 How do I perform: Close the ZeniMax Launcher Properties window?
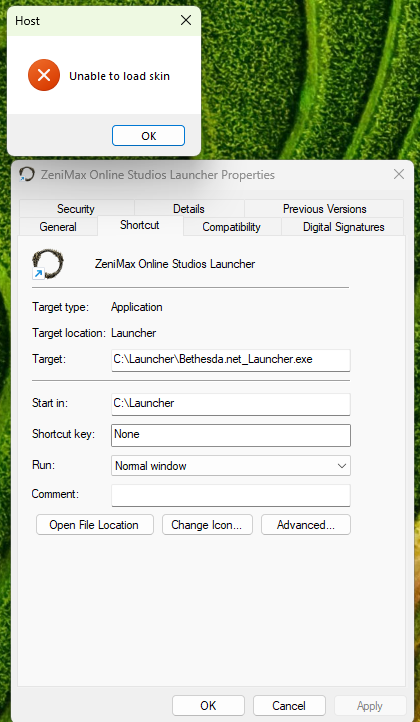pos(399,174)
